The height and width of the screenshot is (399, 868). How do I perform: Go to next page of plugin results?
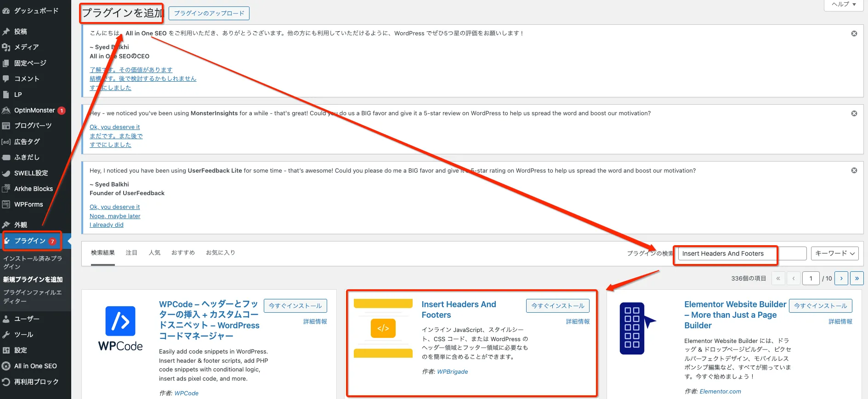pos(841,278)
